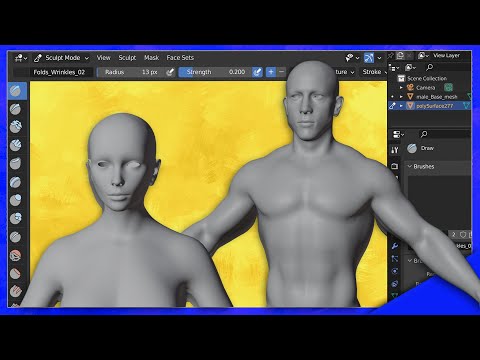Open the View menu

104,58
